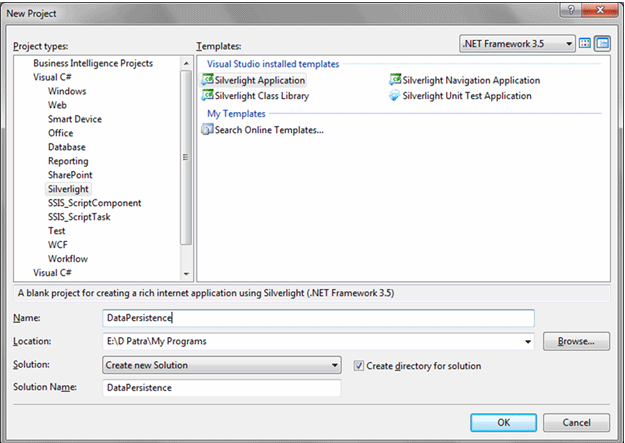Click the template description status text
Image resolution: width=625 pixels, height=443 pixels.
pos(206,293)
